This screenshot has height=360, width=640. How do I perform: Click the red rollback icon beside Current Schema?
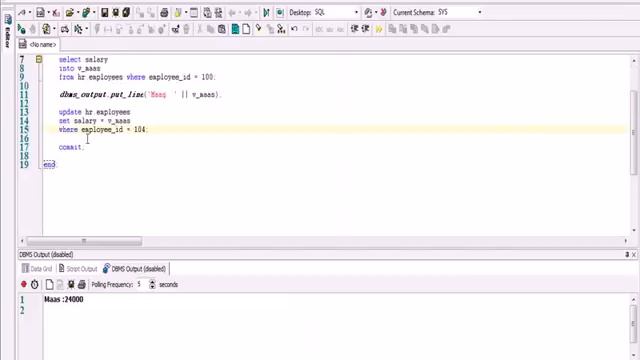(x=383, y=13)
